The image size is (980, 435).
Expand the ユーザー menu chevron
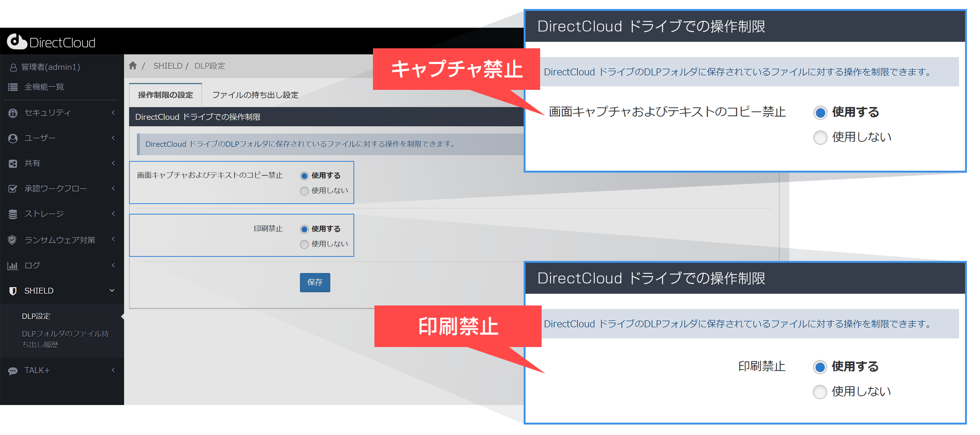coord(113,137)
